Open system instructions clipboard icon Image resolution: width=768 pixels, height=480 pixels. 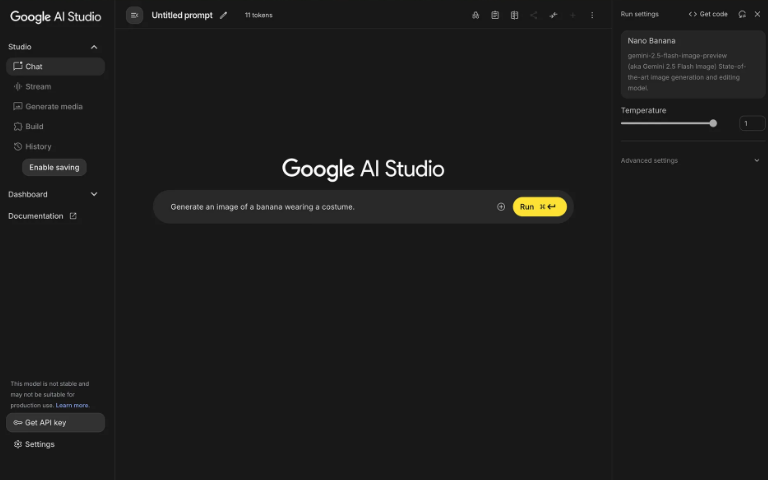[495, 15]
